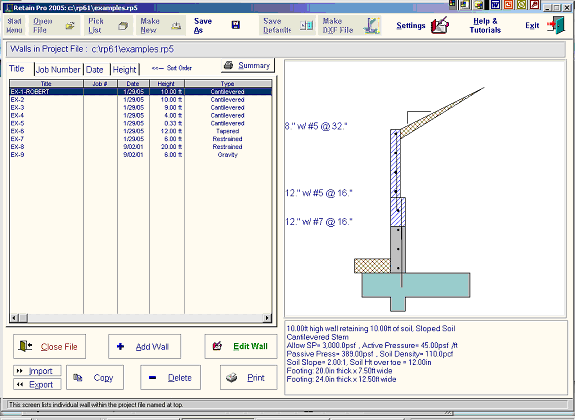Click the Pick List icon

pos(123,26)
